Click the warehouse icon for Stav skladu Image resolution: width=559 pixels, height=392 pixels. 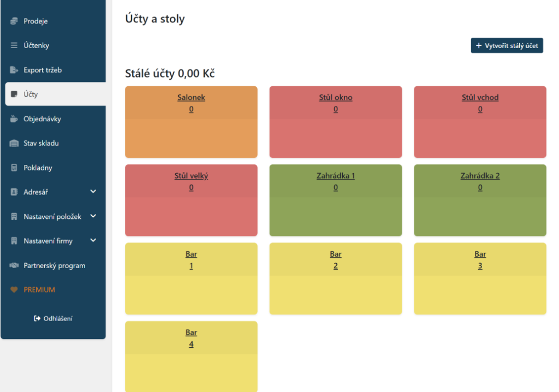click(x=14, y=144)
